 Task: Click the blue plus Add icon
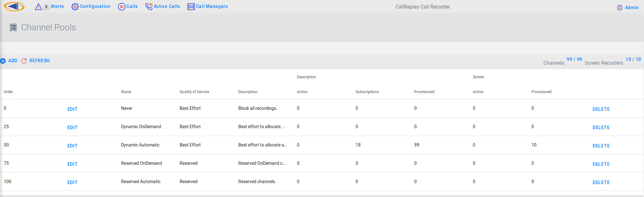coord(3,61)
